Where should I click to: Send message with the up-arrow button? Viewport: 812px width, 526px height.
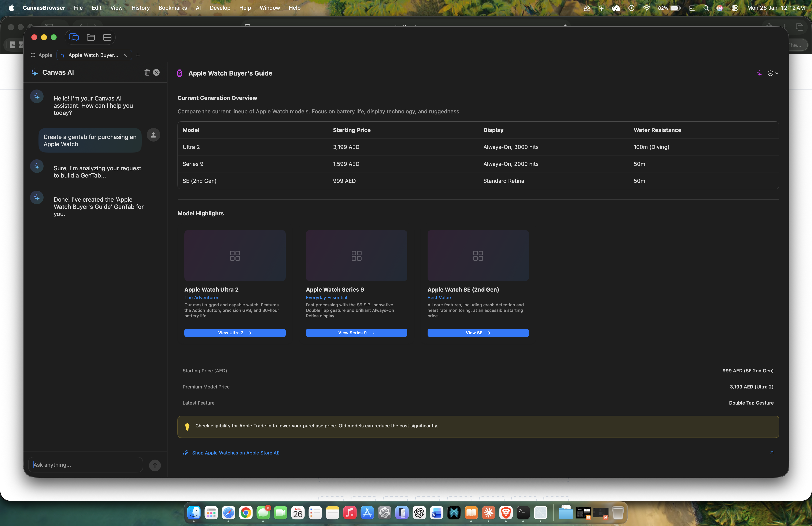coord(155,465)
